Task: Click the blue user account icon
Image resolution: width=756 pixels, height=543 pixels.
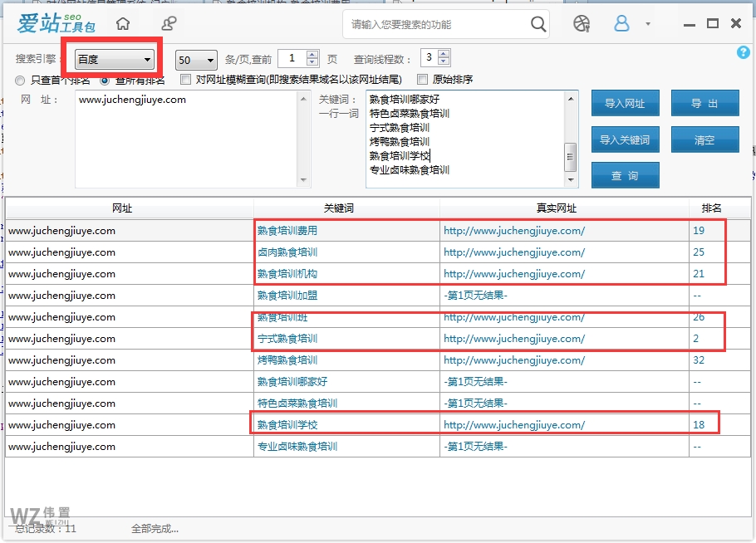Action: 621,23
